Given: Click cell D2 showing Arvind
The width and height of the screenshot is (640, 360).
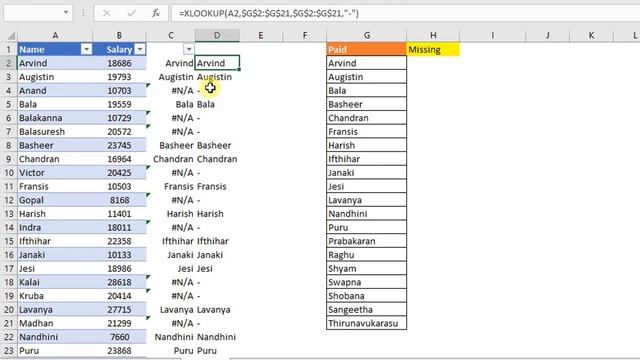Looking at the screenshot, I should pyautogui.click(x=217, y=63).
